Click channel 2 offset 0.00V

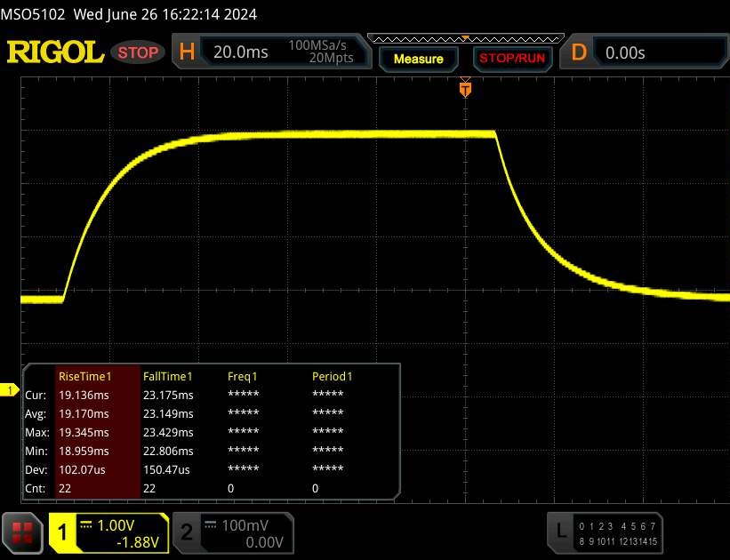coord(264,542)
